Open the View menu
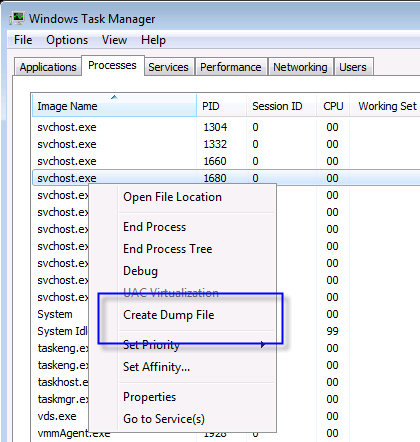The height and width of the screenshot is (442, 420). pos(114,40)
